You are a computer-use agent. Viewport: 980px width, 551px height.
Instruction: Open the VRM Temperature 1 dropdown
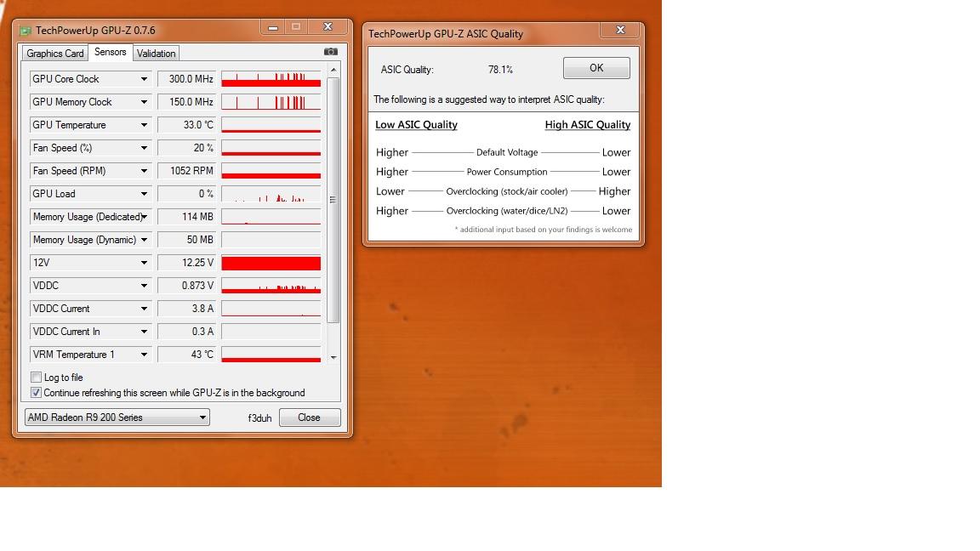click(144, 355)
